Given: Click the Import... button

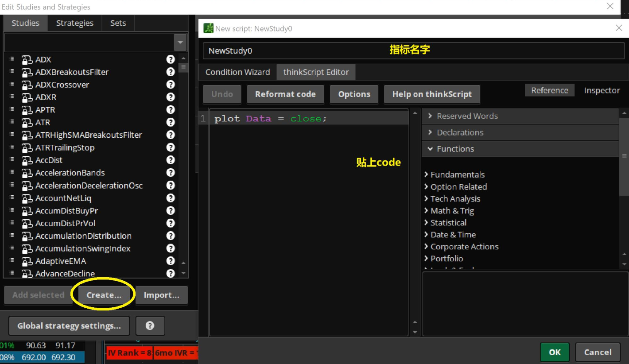Looking at the screenshot, I should (161, 295).
